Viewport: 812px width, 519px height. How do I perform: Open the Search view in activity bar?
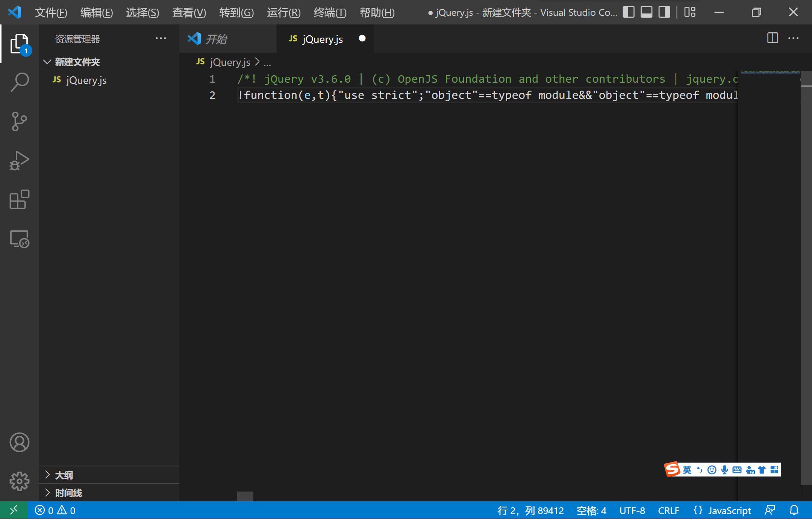[x=20, y=82]
